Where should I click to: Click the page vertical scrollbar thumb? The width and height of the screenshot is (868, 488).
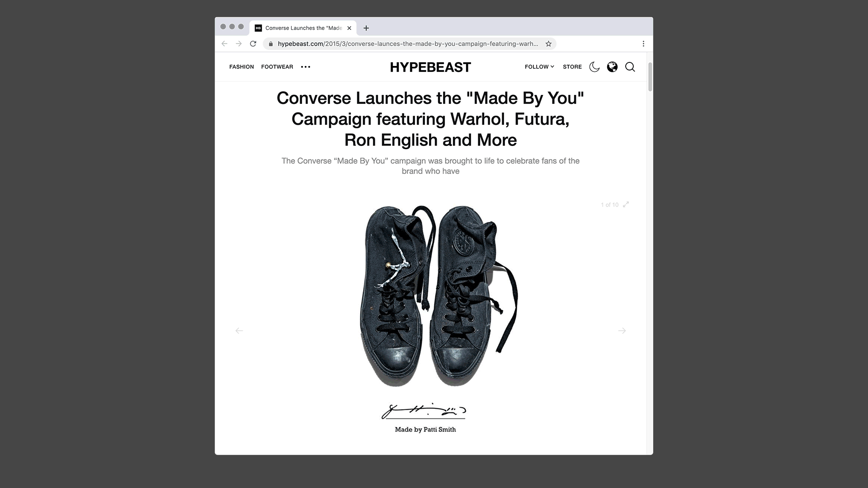click(x=650, y=77)
